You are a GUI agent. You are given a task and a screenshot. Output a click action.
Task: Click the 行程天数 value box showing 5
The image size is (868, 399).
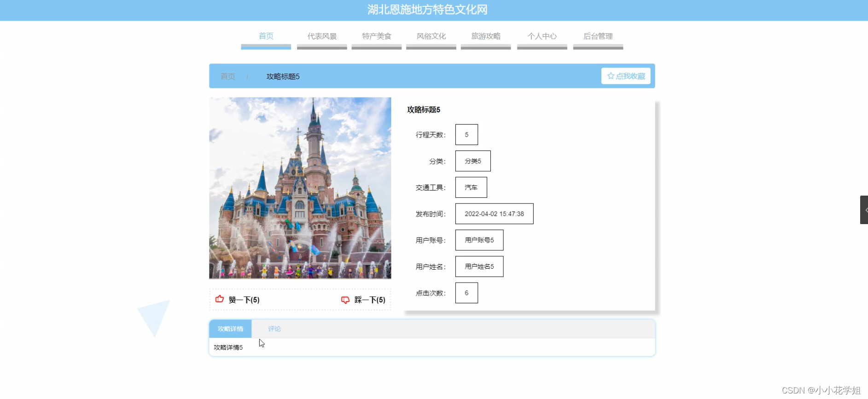(x=466, y=134)
